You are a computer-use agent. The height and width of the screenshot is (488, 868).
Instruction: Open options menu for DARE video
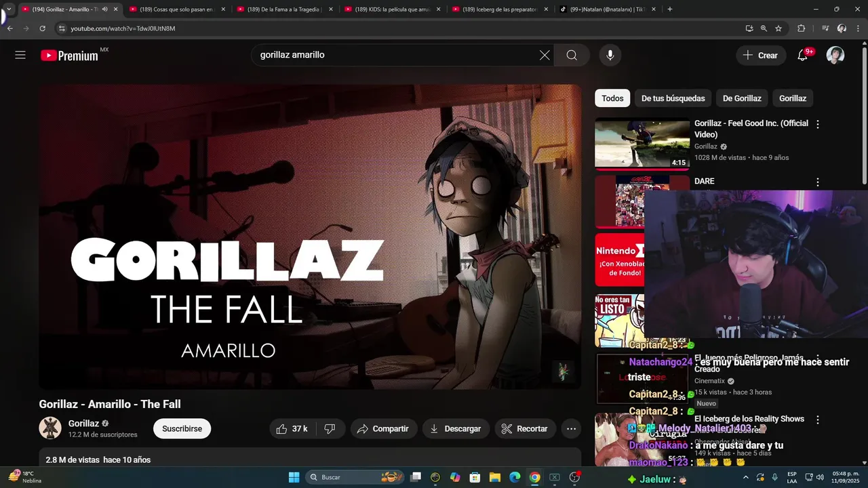[x=818, y=182]
